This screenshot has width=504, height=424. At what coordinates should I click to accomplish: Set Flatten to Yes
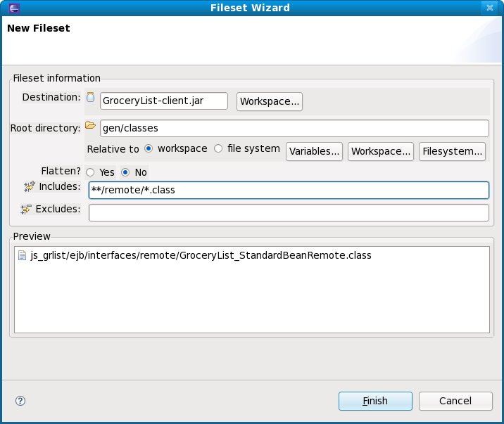(x=90, y=172)
